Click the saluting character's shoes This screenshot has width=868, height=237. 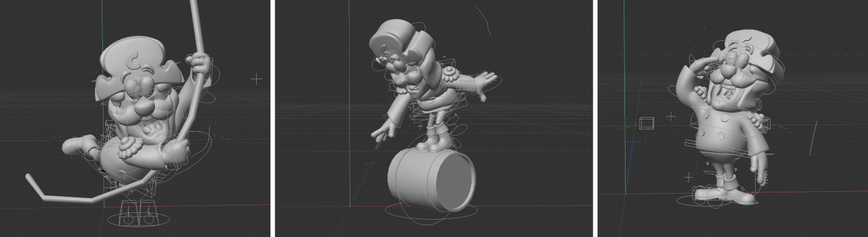725,195
